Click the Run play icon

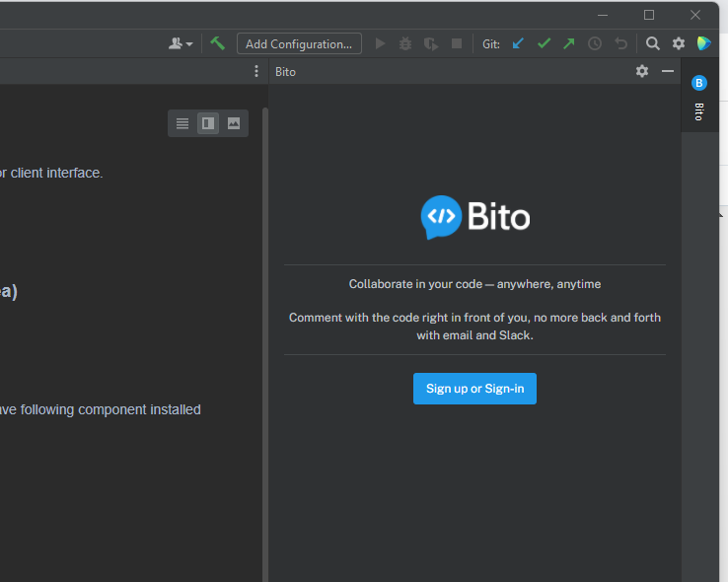click(x=380, y=43)
